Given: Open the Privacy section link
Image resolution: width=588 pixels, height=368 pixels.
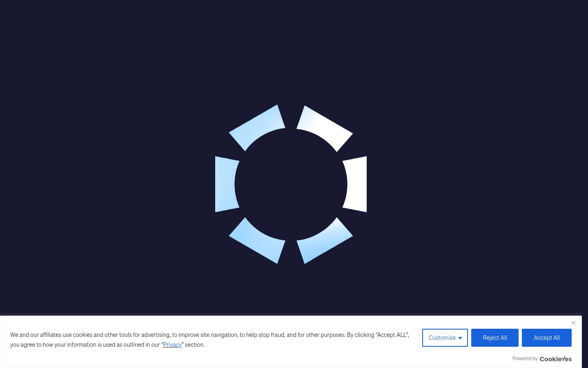Looking at the screenshot, I should pos(172,345).
